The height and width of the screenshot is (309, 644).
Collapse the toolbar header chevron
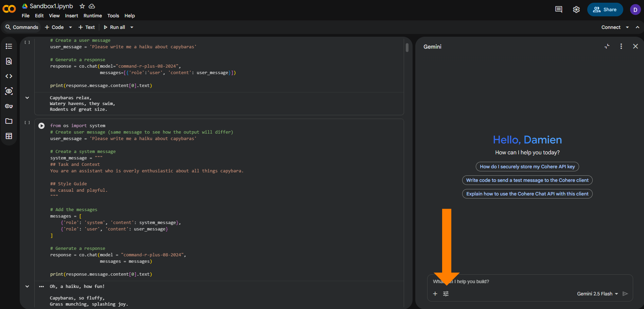coord(638,27)
